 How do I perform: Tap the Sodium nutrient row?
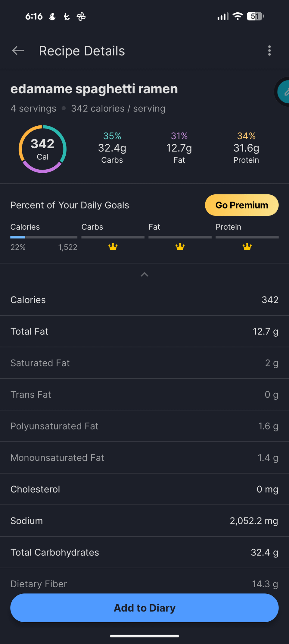coord(144,521)
